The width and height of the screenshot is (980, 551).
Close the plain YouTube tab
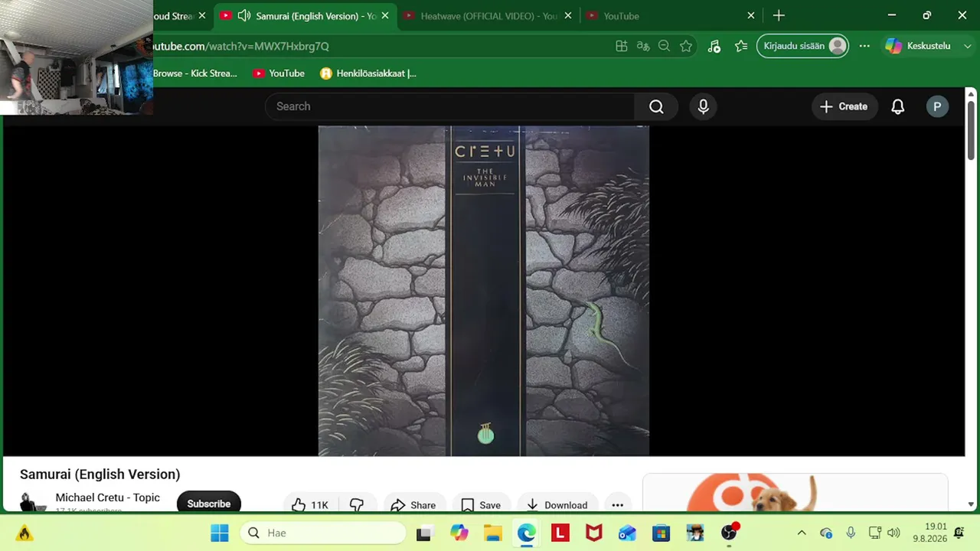point(751,15)
